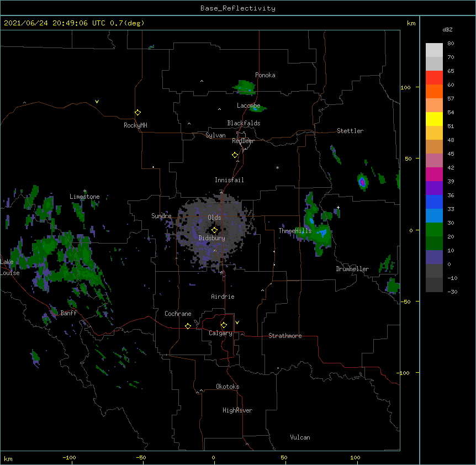Click the Base_Reflectivity title text
Screen dimensions: 476x465
tap(238, 8)
